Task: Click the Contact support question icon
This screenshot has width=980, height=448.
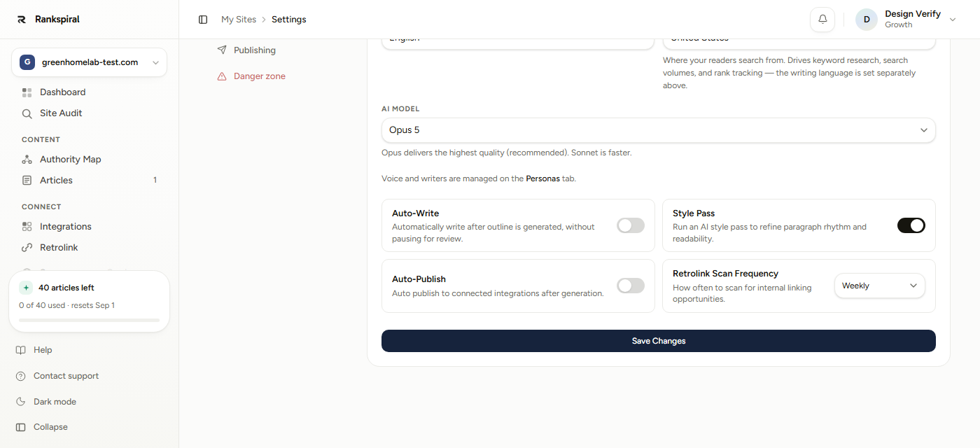Action: tap(21, 376)
